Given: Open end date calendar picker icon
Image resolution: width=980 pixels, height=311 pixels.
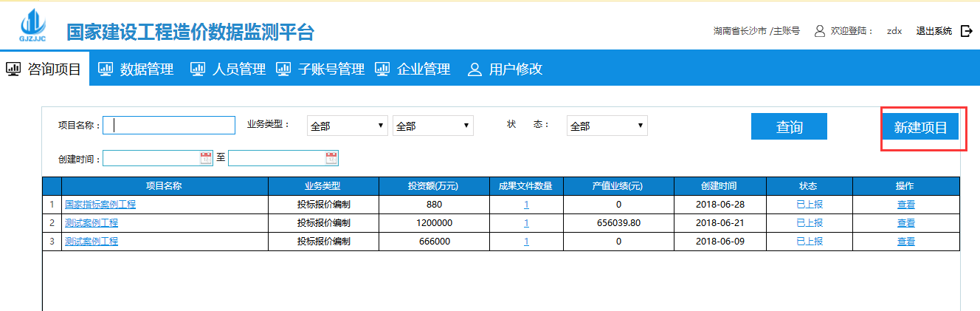Looking at the screenshot, I should (x=331, y=158).
